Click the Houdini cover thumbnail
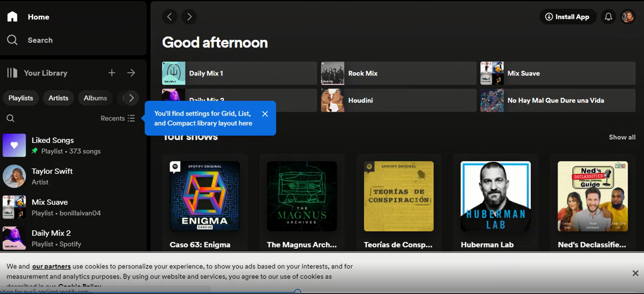Screen dimensions: 644x294 pos(333,100)
